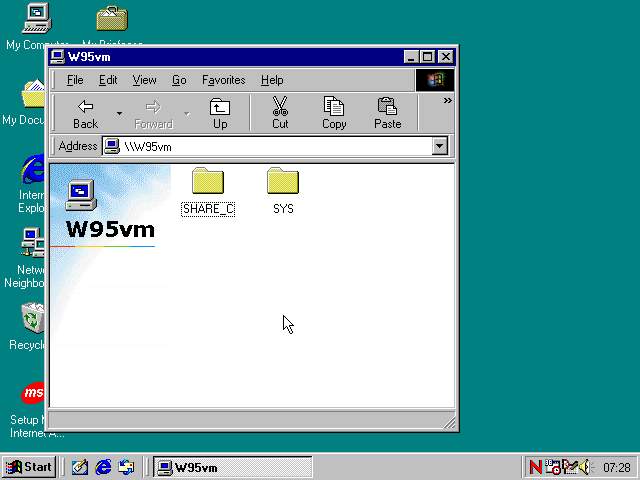This screenshot has height=480, width=640.
Task: Open the File menu
Action: [x=75, y=80]
